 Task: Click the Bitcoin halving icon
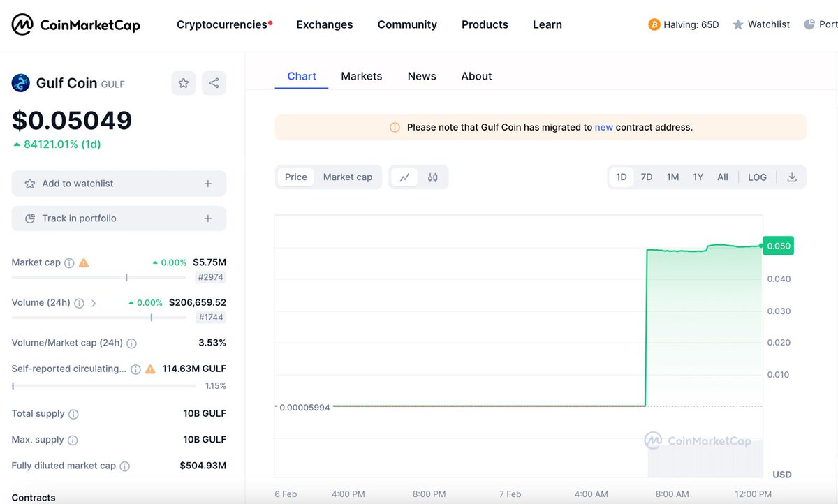coord(654,24)
